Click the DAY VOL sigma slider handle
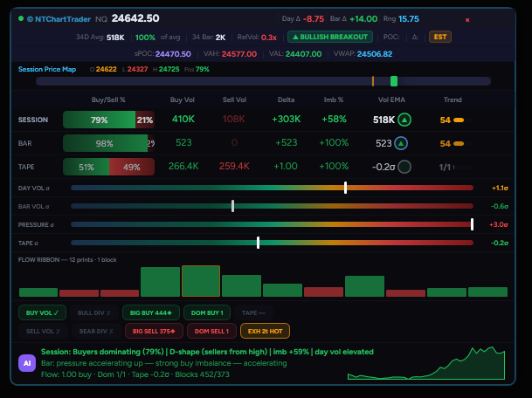 (x=345, y=188)
